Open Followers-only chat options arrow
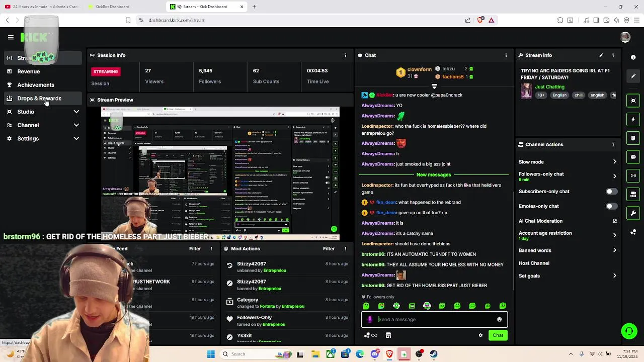The height and width of the screenshot is (362, 644). (614, 176)
